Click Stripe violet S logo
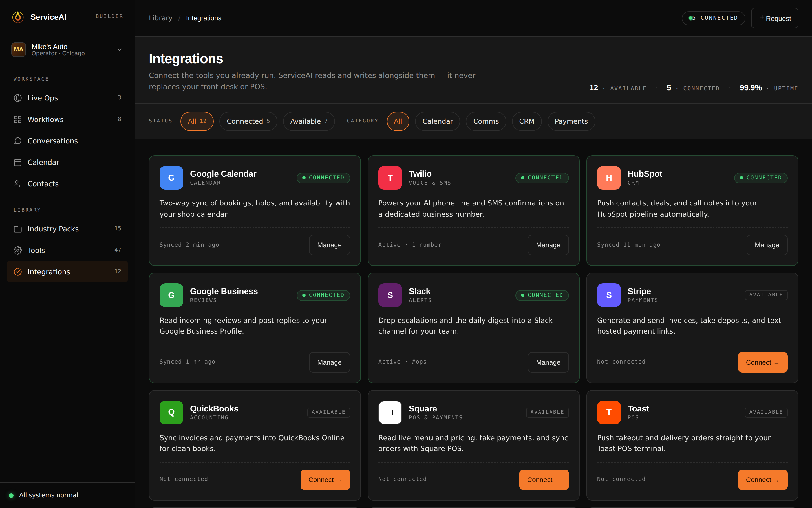 click(609, 295)
